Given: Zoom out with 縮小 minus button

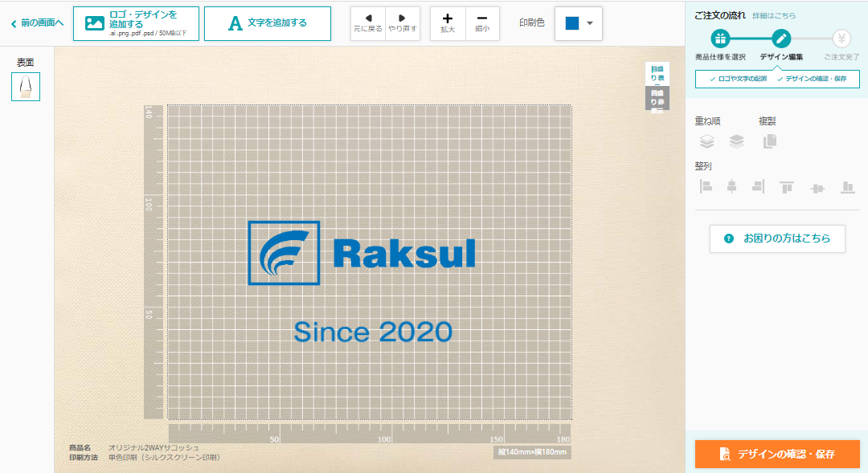Looking at the screenshot, I should pyautogui.click(x=482, y=24).
